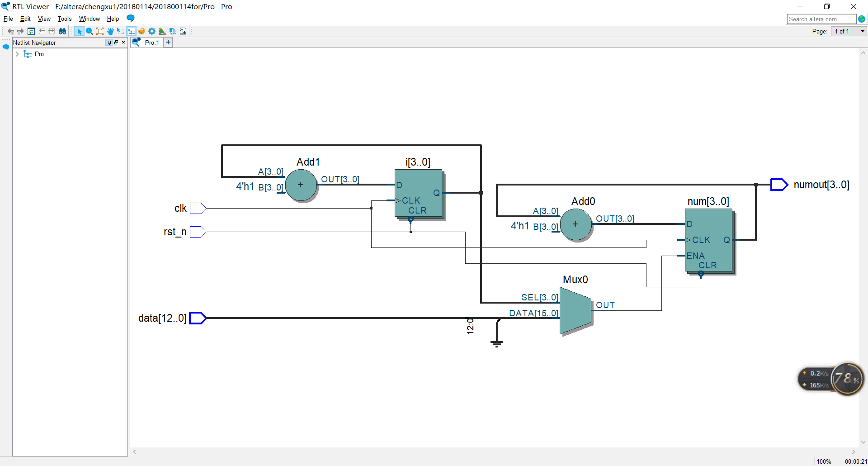Minimize the RTL Viewer window

801,6
